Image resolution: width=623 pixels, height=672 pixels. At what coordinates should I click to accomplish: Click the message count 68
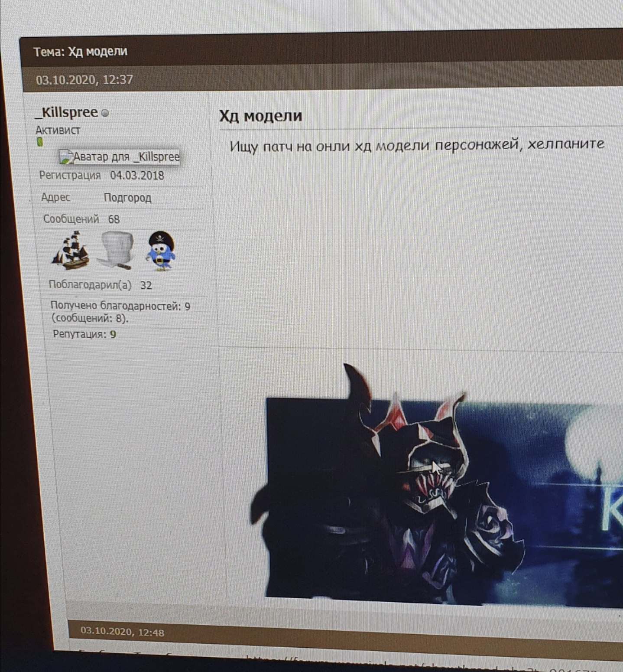(114, 219)
